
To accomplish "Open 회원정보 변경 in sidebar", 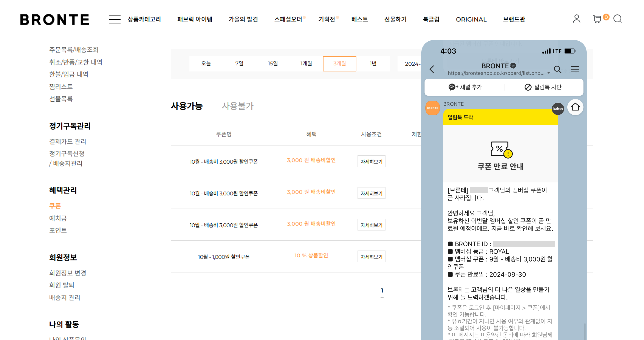I will point(68,273).
